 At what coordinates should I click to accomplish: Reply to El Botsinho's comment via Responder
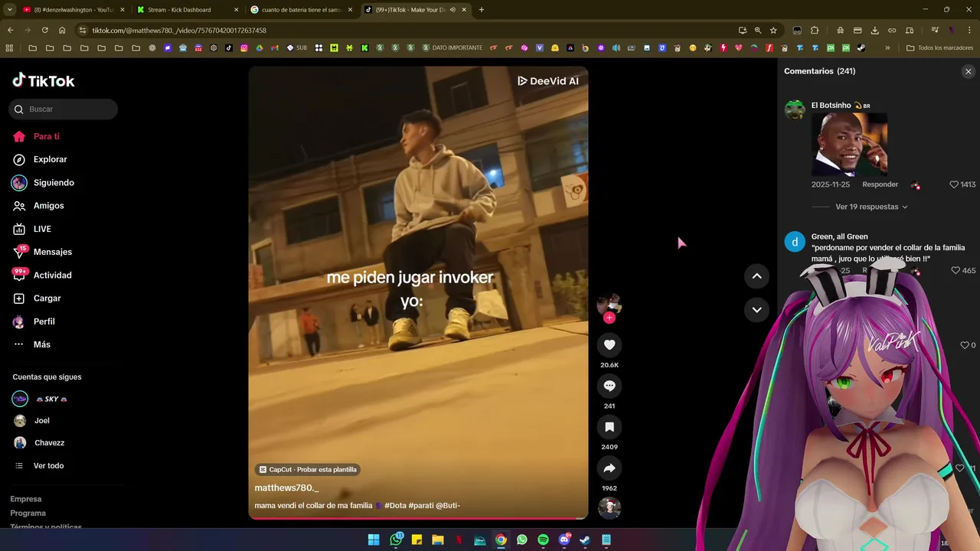point(880,184)
